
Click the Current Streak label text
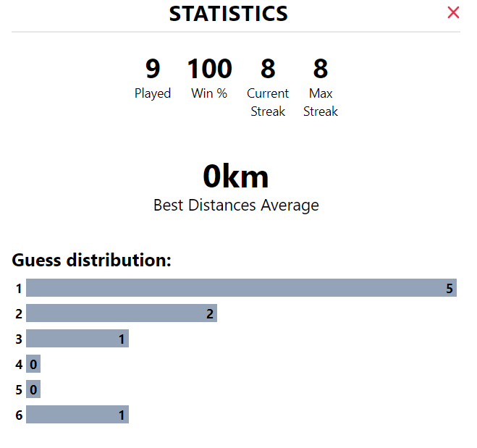click(x=268, y=102)
